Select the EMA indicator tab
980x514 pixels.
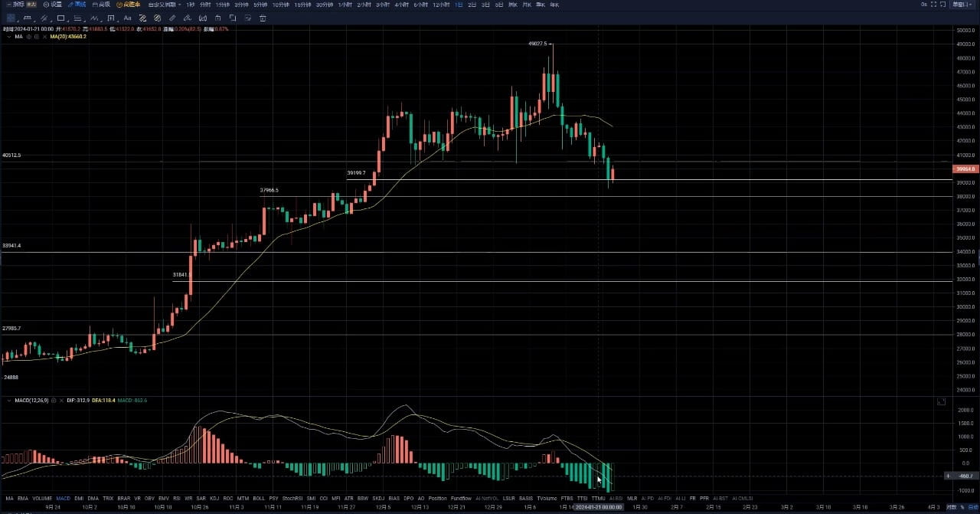[x=23, y=498]
